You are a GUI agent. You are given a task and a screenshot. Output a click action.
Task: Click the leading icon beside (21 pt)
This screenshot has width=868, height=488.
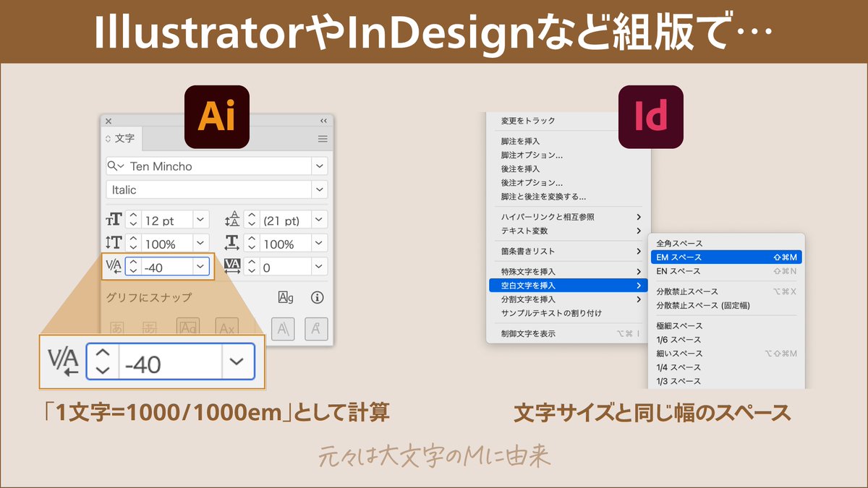coord(232,220)
